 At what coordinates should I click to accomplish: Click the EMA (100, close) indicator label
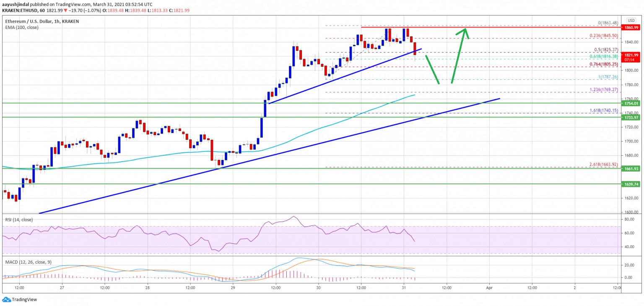21,27
